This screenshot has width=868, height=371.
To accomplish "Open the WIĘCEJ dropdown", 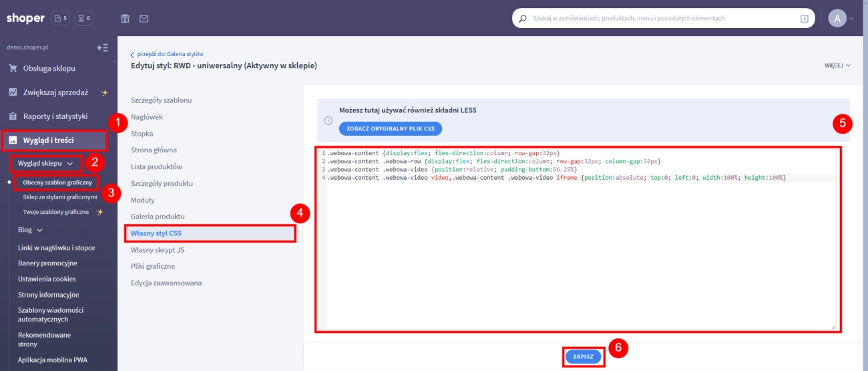I will pyautogui.click(x=837, y=66).
